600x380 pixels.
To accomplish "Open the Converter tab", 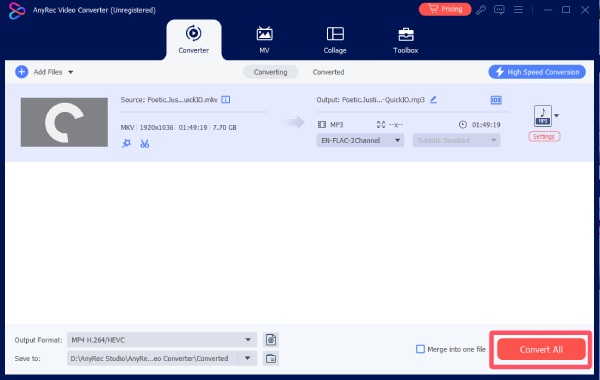I will click(194, 40).
